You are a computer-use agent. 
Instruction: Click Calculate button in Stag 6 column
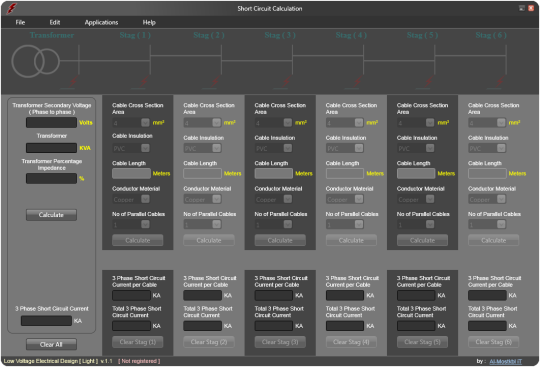click(x=494, y=240)
